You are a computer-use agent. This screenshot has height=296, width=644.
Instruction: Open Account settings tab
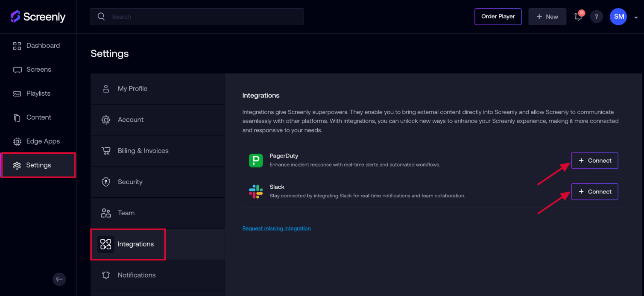click(x=158, y=120)
